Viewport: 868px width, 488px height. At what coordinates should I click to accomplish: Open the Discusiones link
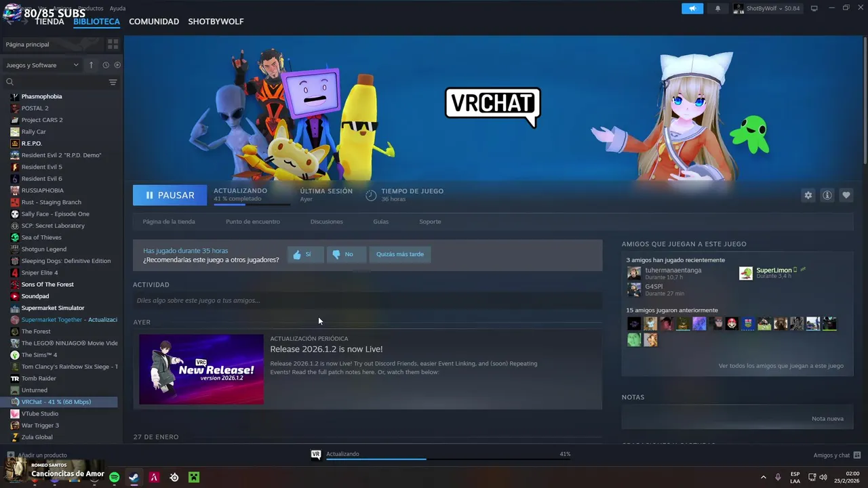[326, 222]
